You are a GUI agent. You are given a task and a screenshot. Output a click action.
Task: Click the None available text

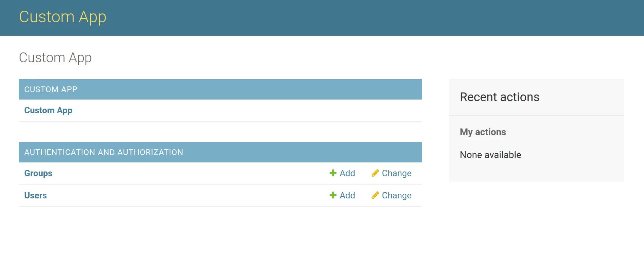point(490,155)
